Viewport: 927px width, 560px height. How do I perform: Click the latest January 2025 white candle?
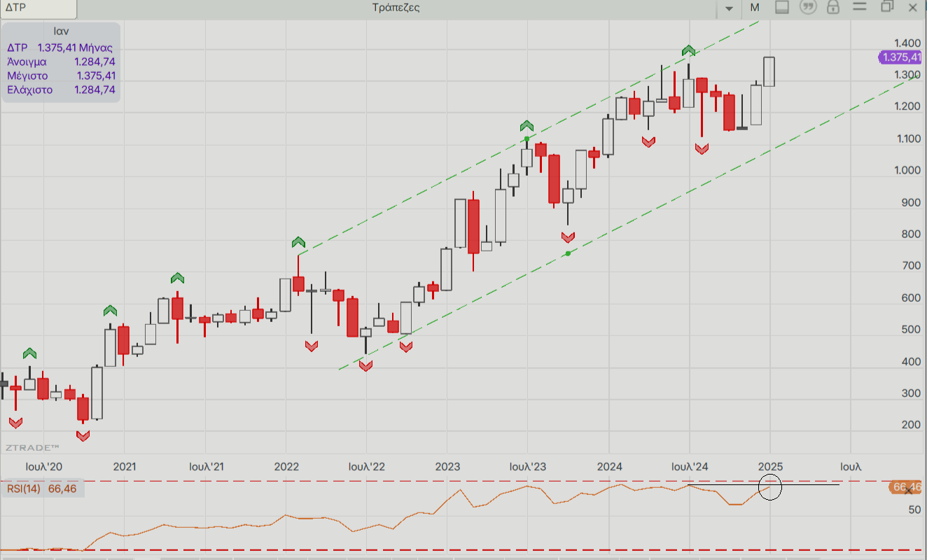tap(769, 71)
